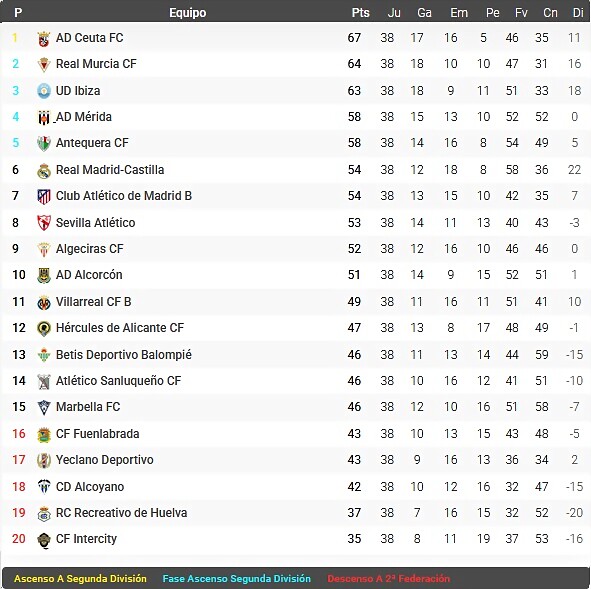The image size is (591, 589).
Task: Click the AD Ceuta FC crest icon
Action: tap(44, 39)
